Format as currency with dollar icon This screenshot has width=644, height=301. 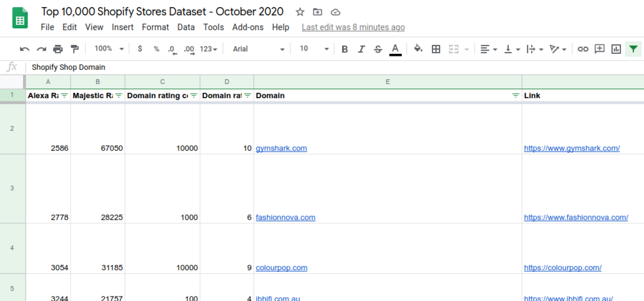(x=140, y=49)
